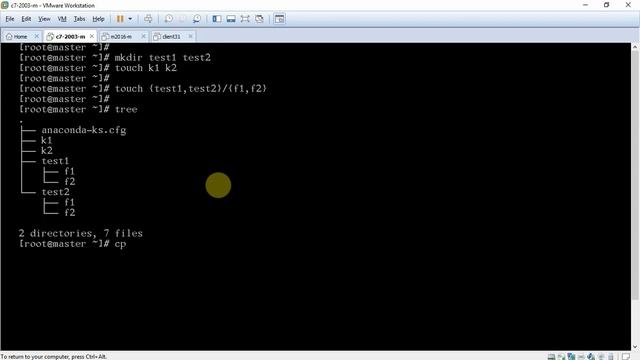Click the 'k2' file in the tree output
The width and height of the screenshot is (640, 360).
(47, 151)
